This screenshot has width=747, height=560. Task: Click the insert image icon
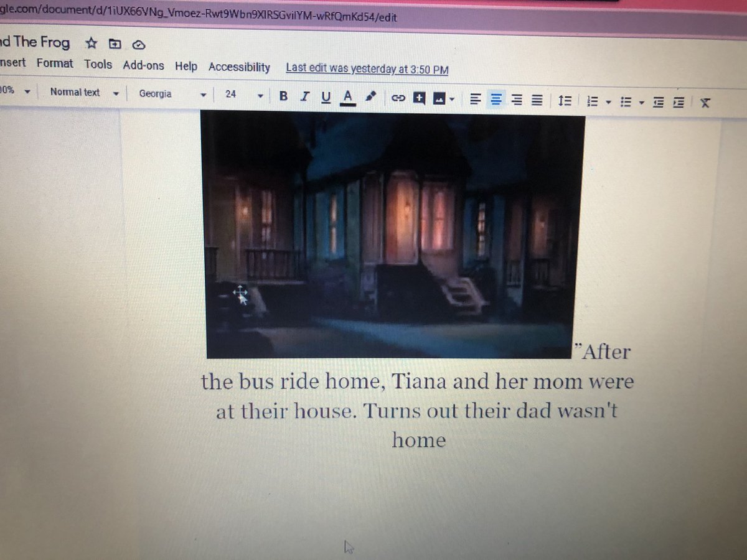(439, 98)
